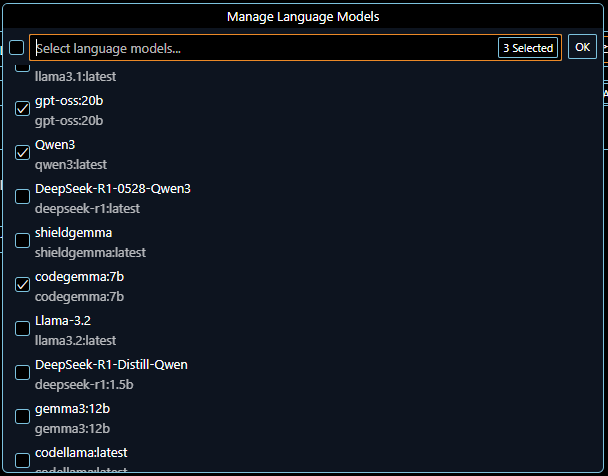Click the shieldgemma:latest identifier text
This screenshot has height=476, width=608.
tap(90, 253)
